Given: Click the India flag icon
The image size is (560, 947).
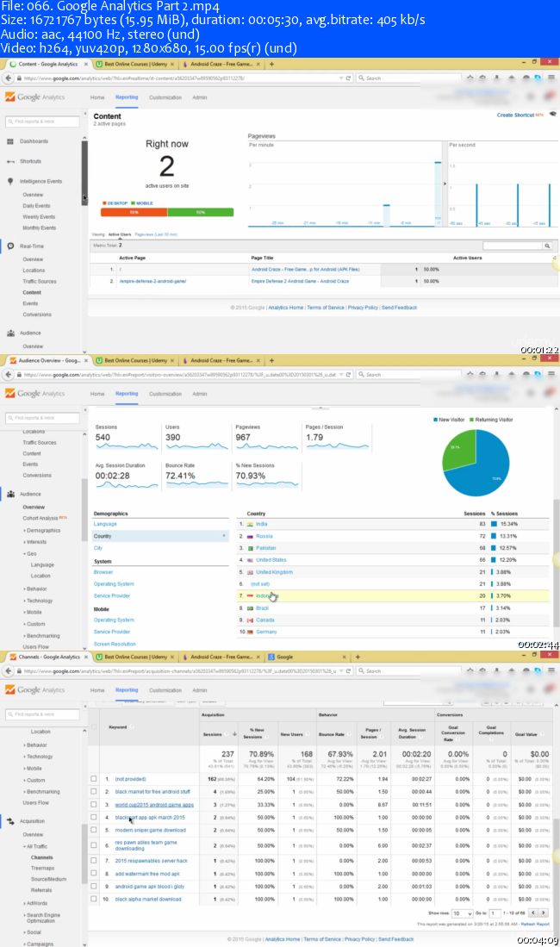Looking at the screenshot, I should (x=250, y=524).
